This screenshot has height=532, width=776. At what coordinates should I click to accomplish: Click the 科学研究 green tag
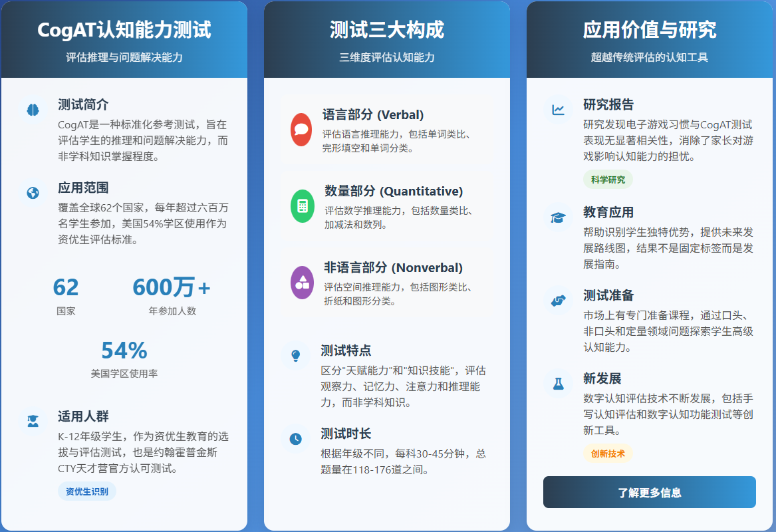(x=608, y=180)
